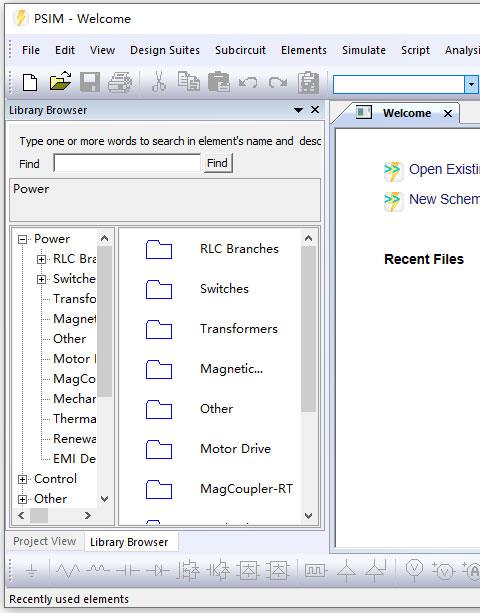Image resolution: width=480 pixels, height=613 pixels.
Task: Click the Cut scissors icon
Action: pos(158,81)
